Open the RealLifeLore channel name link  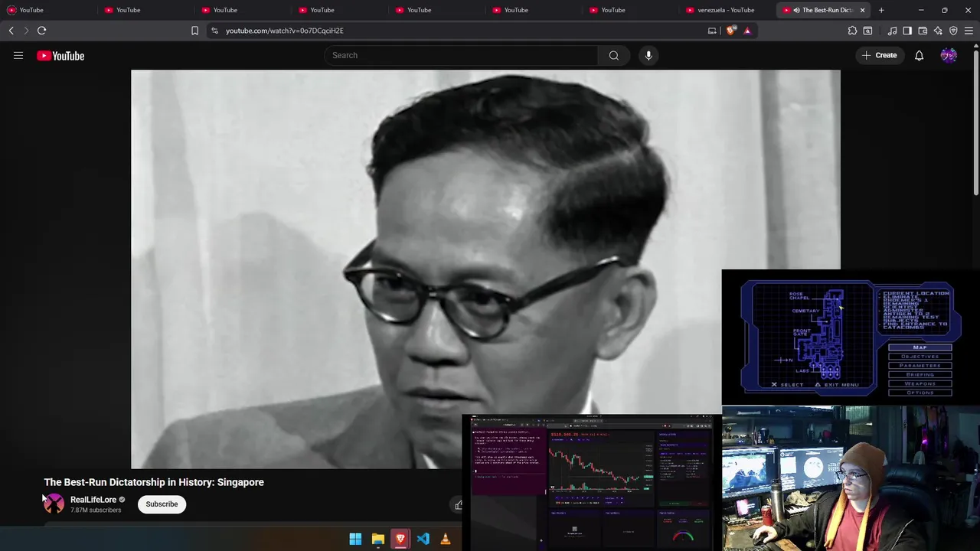click(x=93, y=500)
